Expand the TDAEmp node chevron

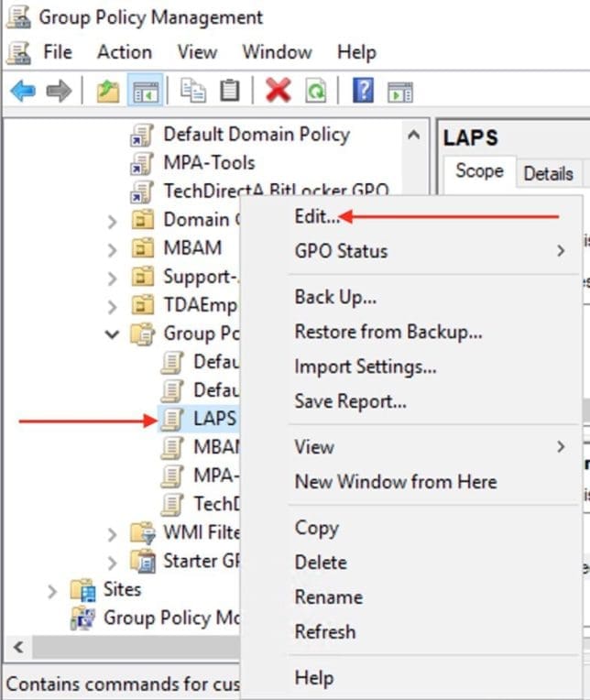click(112, 307)
